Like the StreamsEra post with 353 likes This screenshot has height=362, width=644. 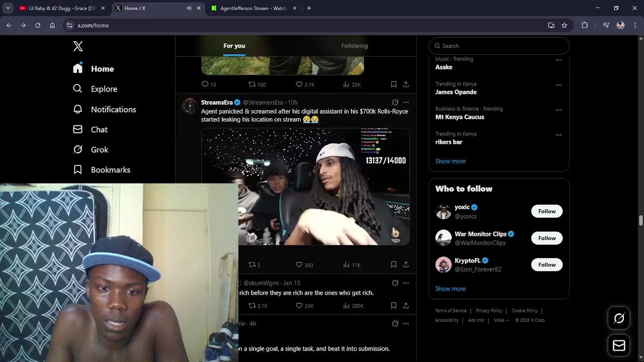tap(304, 265)
